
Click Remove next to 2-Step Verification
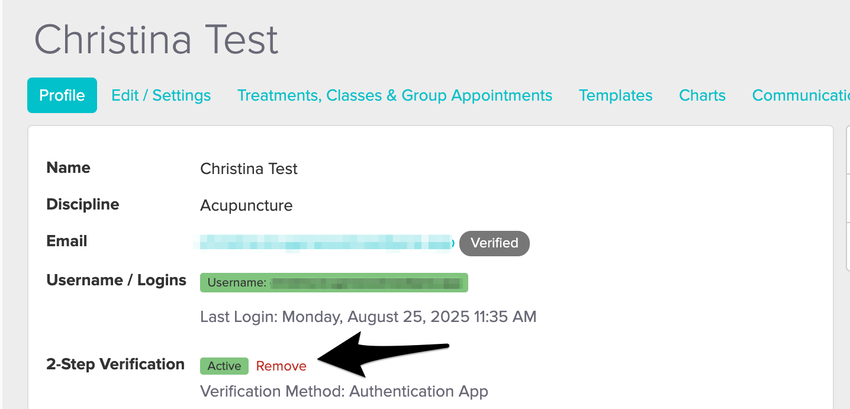click(281, 366)
